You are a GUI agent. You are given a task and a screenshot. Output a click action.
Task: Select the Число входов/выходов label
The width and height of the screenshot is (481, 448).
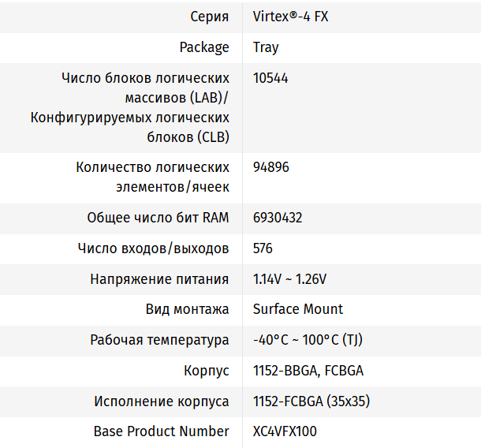154,248
